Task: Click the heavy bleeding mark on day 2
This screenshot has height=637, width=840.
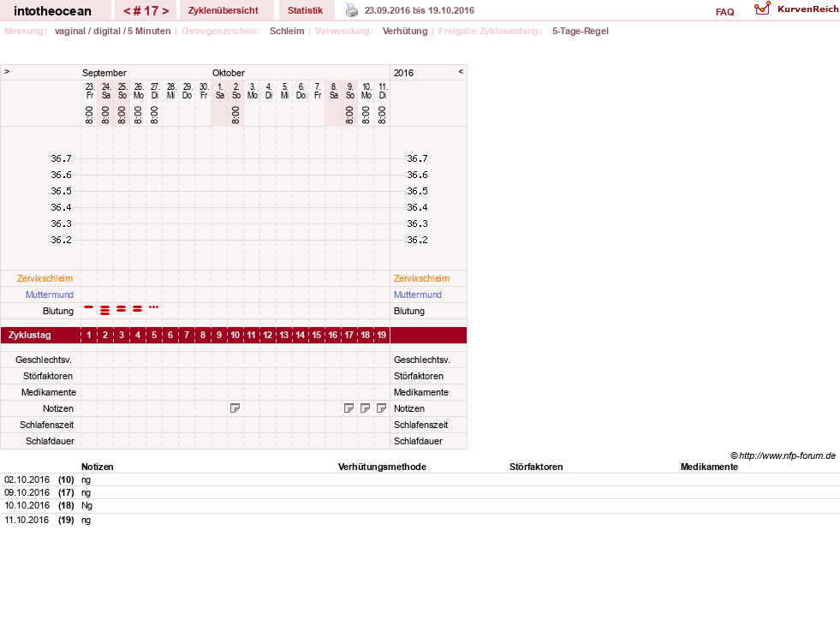Action: pyautogui.click(x=105, y=310)
